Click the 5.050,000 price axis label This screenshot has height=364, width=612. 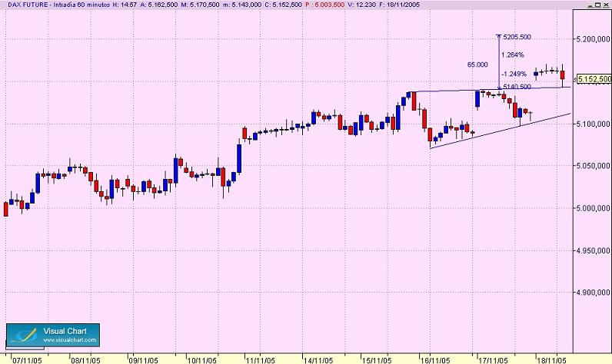[593, 166]
